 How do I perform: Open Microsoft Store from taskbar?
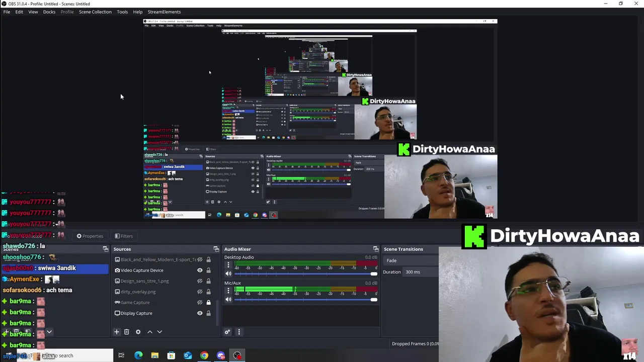171,355
